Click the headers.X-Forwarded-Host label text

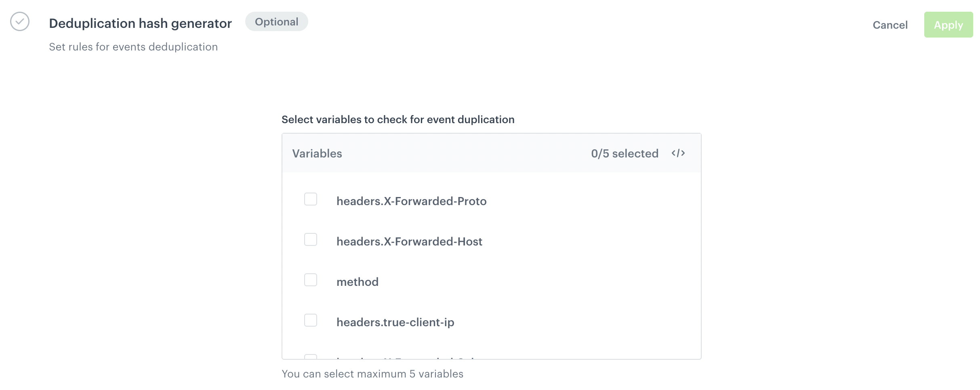coord(410,241)
